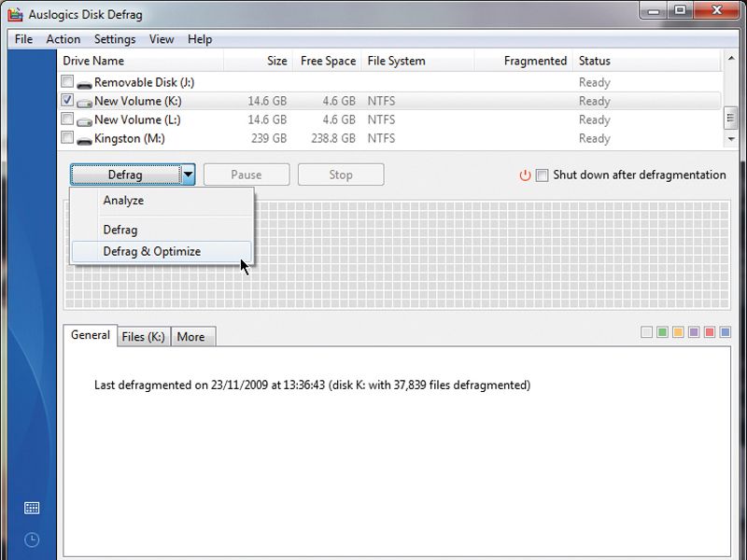Open the Defrag button dropdown arrow
Viewport: 747px width, 560px height.
click(187, 175)
